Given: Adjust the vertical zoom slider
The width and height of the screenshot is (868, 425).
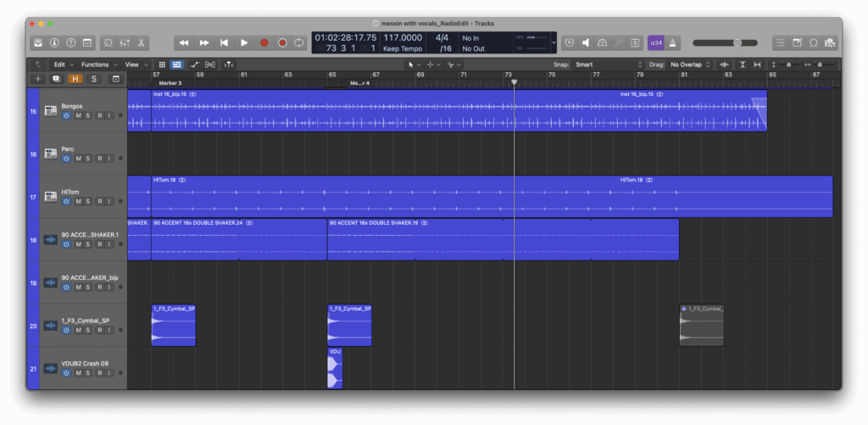Looking at the screenshot, I should click(787, 64).
